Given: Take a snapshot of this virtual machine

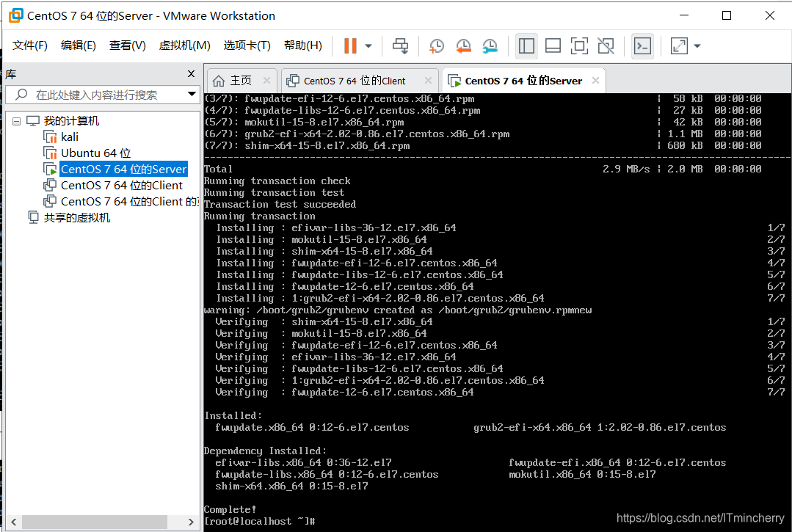Looking at the screenshot, I should [436, 46].
